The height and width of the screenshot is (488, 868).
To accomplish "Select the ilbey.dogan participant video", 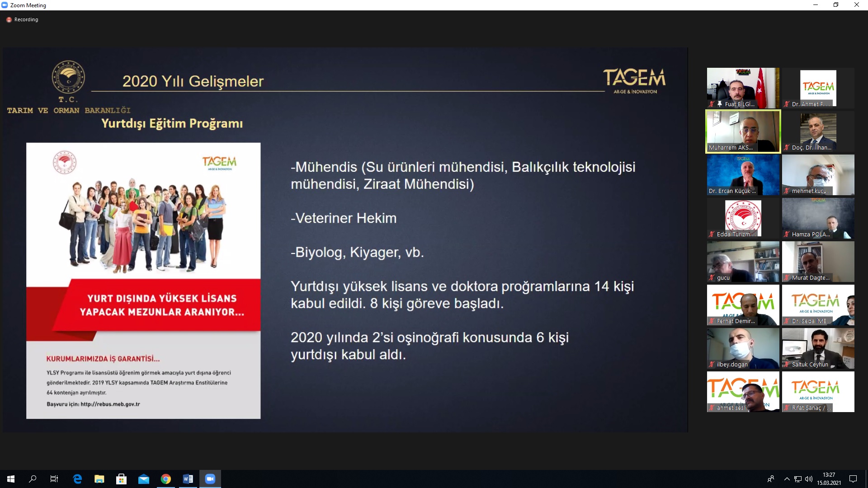I will [743, 348].
